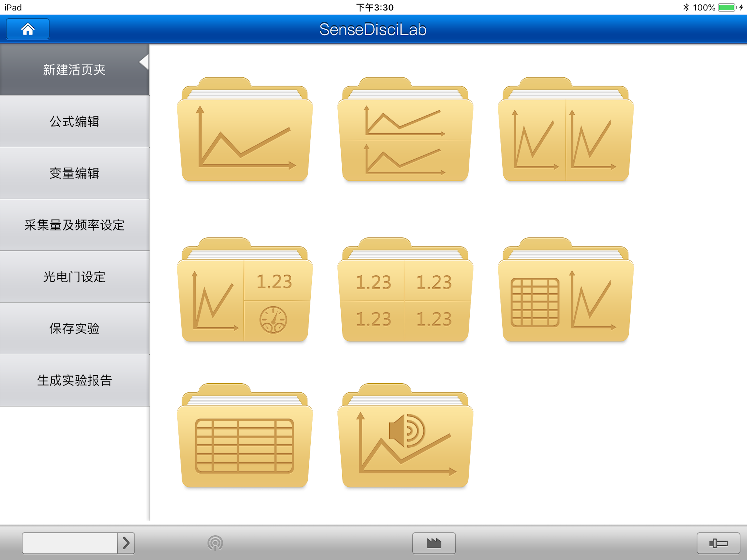
Task: Open the two side-by-side graphs folder
Action: point(566,129)
